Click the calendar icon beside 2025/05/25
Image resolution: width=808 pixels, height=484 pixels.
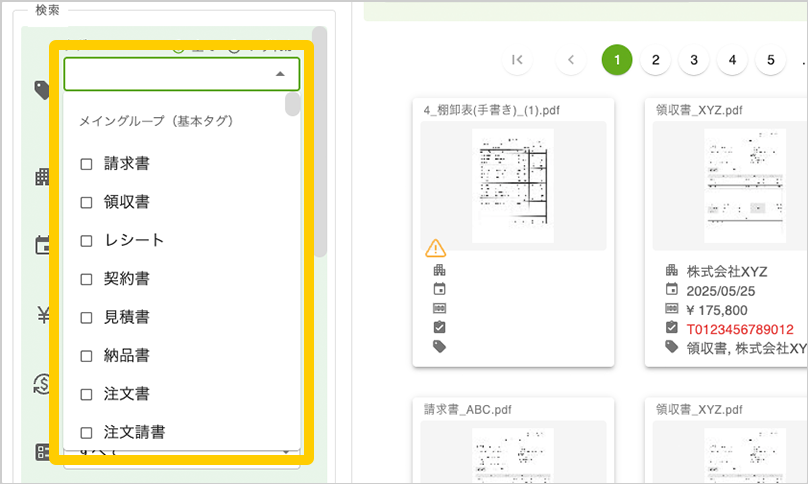[x=671, y=289]
